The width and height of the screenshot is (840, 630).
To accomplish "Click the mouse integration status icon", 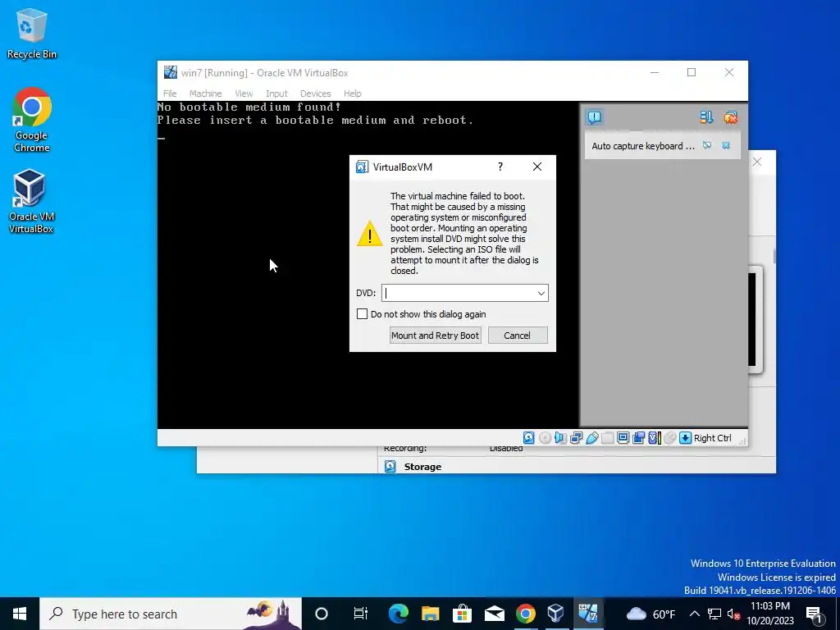I will coord(669,438).
